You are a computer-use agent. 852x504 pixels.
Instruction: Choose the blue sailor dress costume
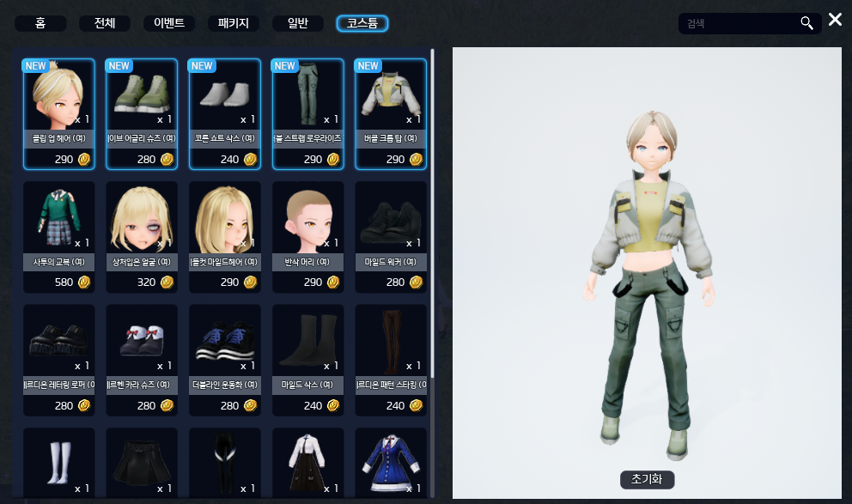point(391,462)
